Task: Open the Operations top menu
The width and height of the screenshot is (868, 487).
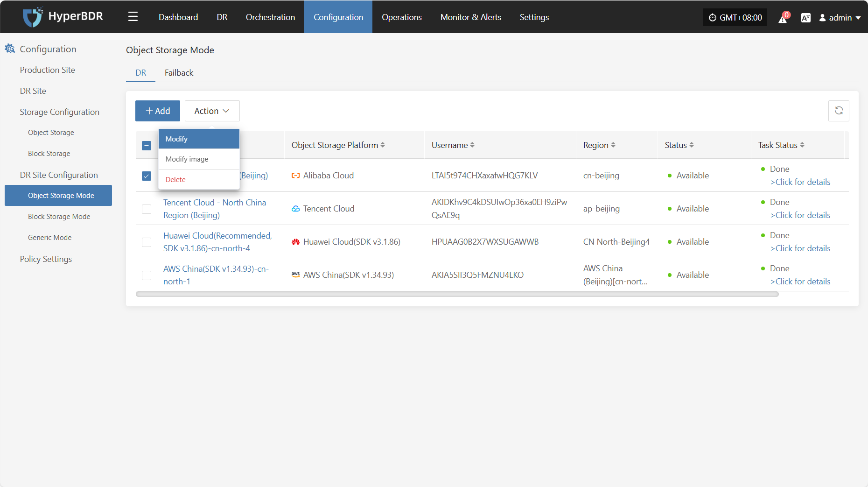Action: (402, 17)
